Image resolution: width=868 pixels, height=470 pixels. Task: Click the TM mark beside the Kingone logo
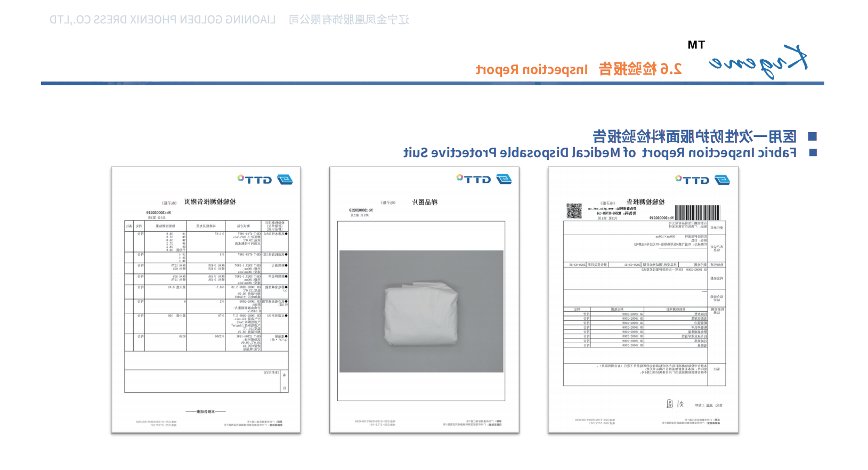click(x=696, y=45)
